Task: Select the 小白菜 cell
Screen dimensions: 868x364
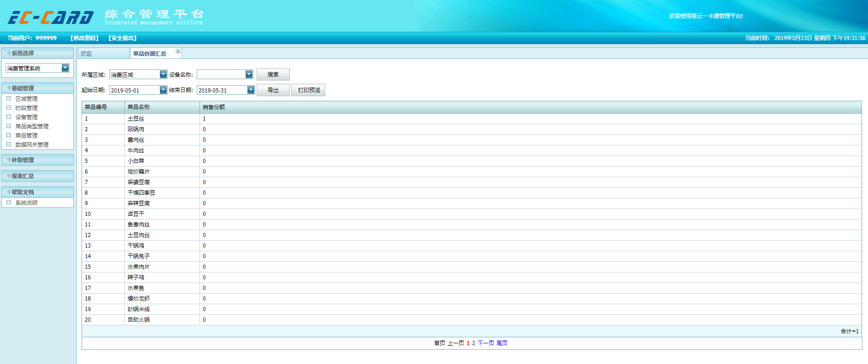Action: coord(162,161)
